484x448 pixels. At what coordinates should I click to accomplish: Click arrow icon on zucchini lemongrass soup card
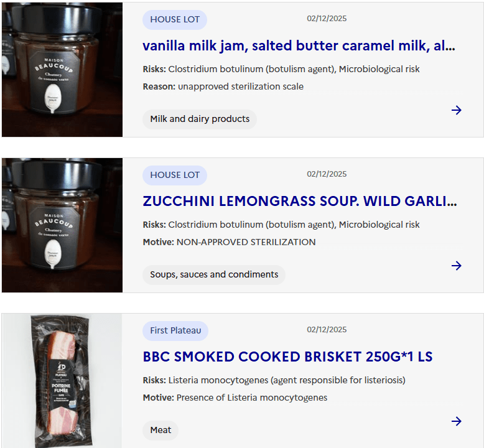pyautogui.click(x=456, y=266)
